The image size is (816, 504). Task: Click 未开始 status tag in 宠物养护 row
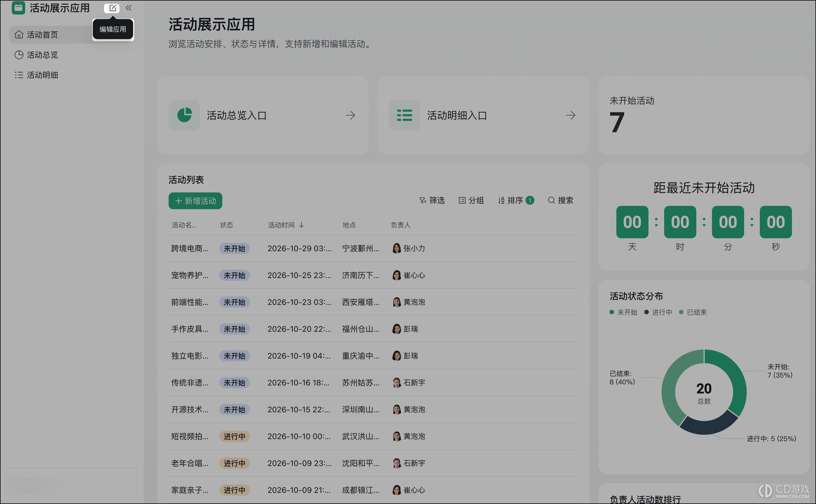(x=234, y=275)
